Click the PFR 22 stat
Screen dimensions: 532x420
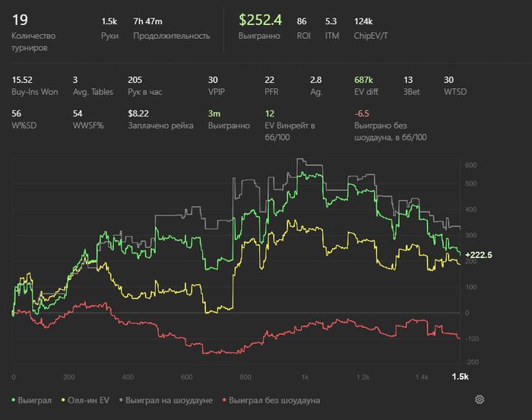click(269, 79)
